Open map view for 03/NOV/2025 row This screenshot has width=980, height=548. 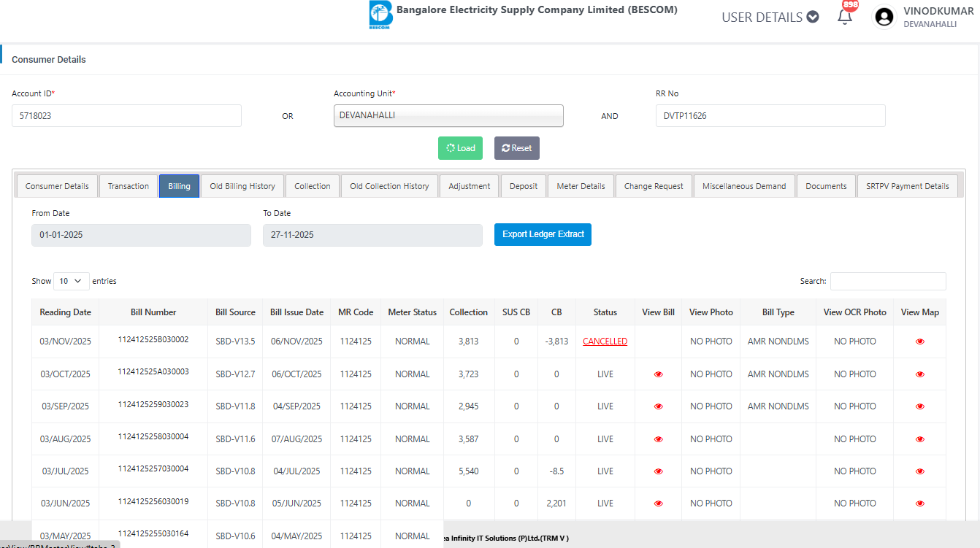point(919,341)
